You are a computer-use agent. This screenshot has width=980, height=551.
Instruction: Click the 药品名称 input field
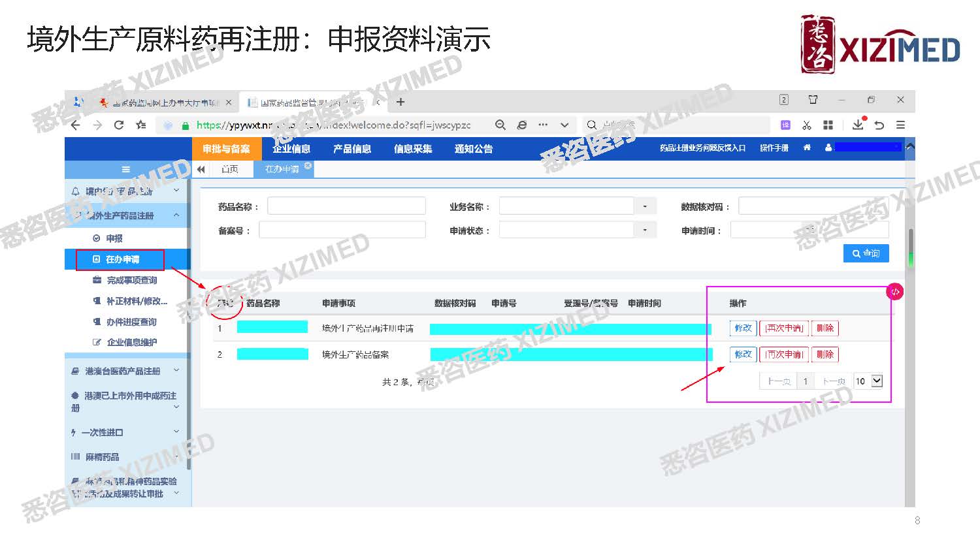coord(346,206)
